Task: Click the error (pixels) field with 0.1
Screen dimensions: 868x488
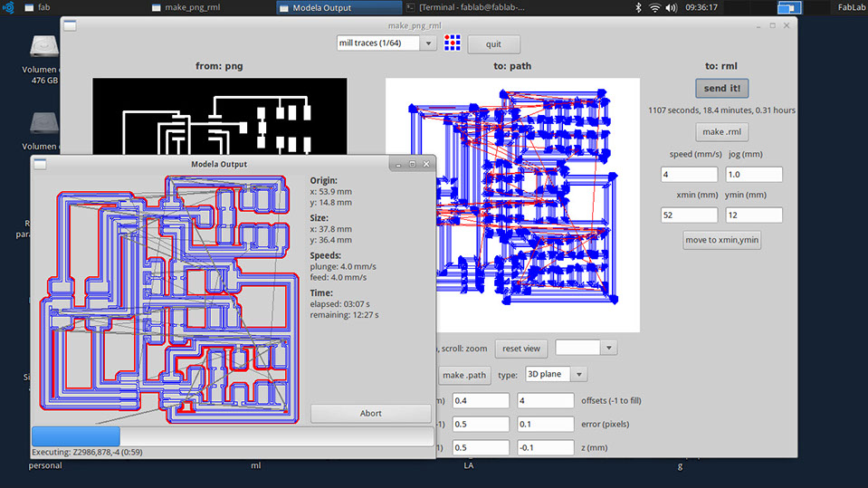Action: (x=545, y=425)
